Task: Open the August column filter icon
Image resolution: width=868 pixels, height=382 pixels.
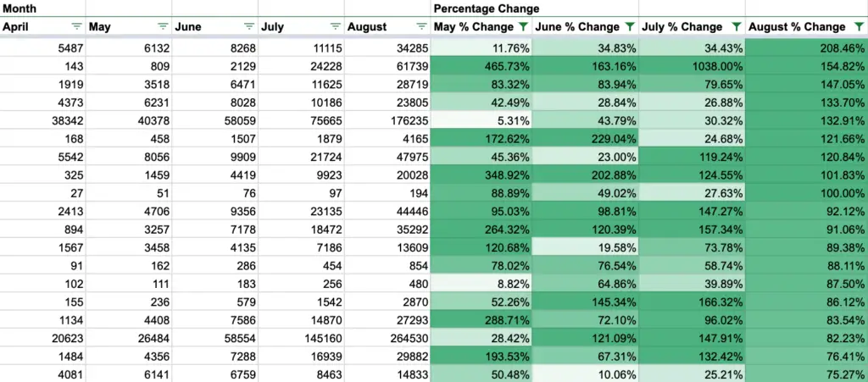Action: (422, 26)
